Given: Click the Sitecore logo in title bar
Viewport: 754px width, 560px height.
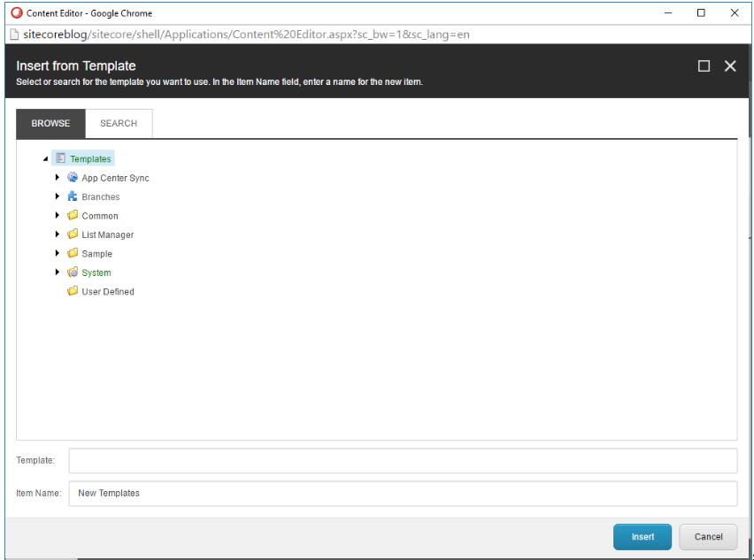Looking at the screenshot, I should 17,13.
